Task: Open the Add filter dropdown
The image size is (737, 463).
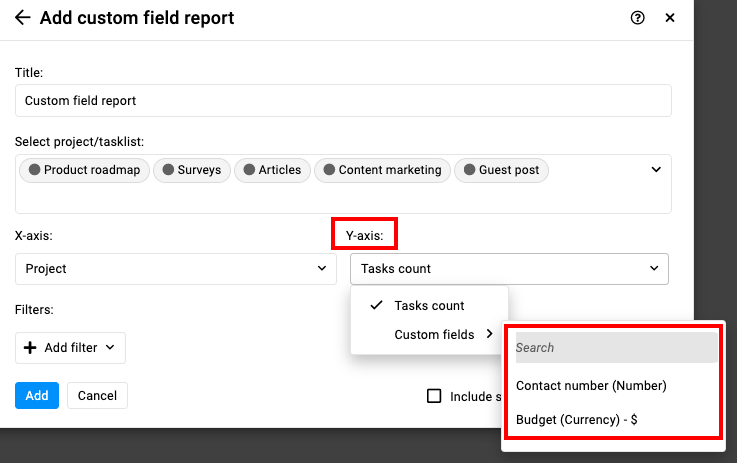Action: pyautogui.click(x=71, y=348)
